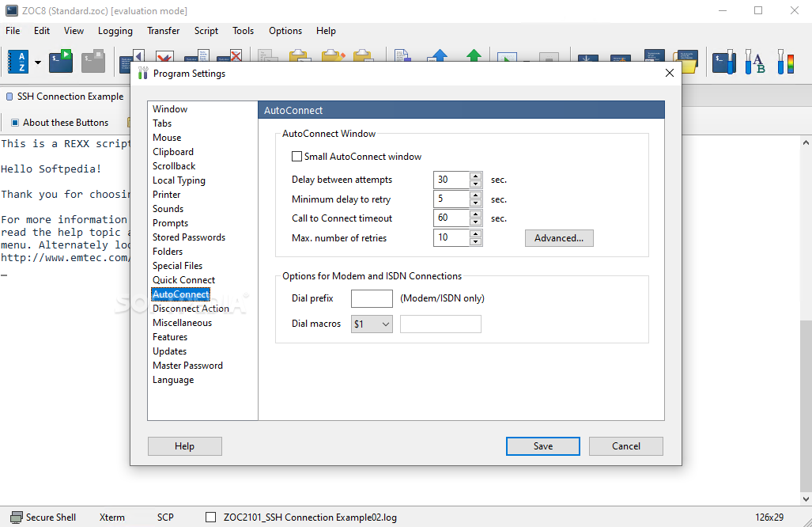Select Folders in the settings list

(168, 252)
